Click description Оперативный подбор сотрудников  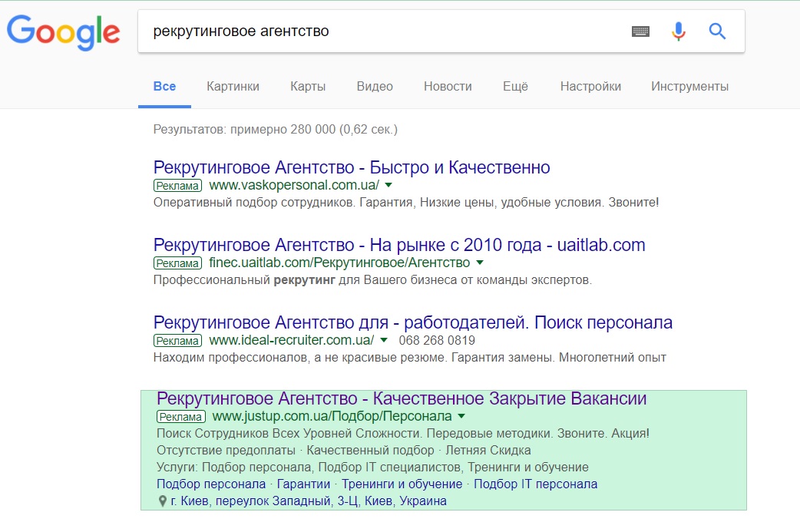[x=406, y=203]
